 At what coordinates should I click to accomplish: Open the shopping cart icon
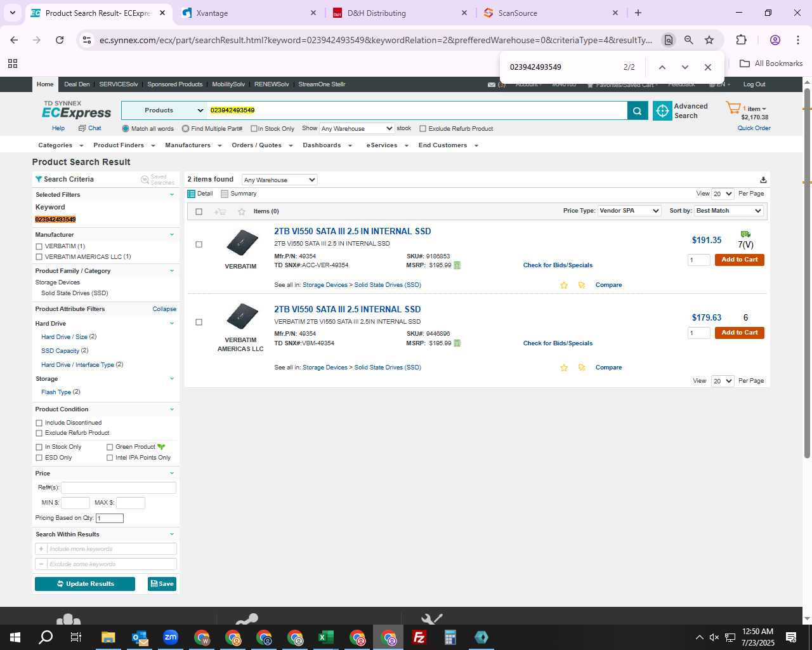click(733, 109)
